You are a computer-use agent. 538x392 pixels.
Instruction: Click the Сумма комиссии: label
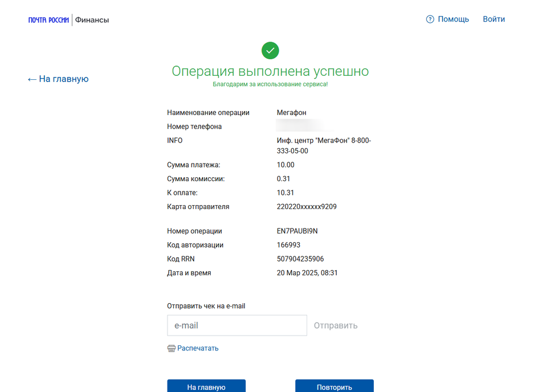click(x=196, y=179)
